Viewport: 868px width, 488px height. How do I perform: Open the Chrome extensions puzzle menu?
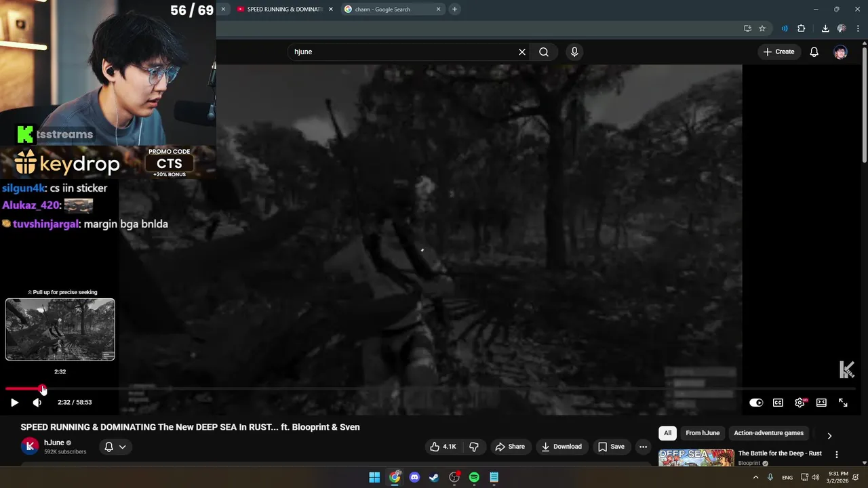pos(802,28)
